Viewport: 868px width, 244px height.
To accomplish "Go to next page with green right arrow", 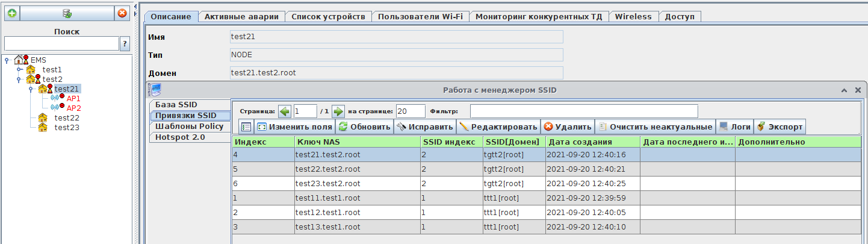I will [338, 111].
